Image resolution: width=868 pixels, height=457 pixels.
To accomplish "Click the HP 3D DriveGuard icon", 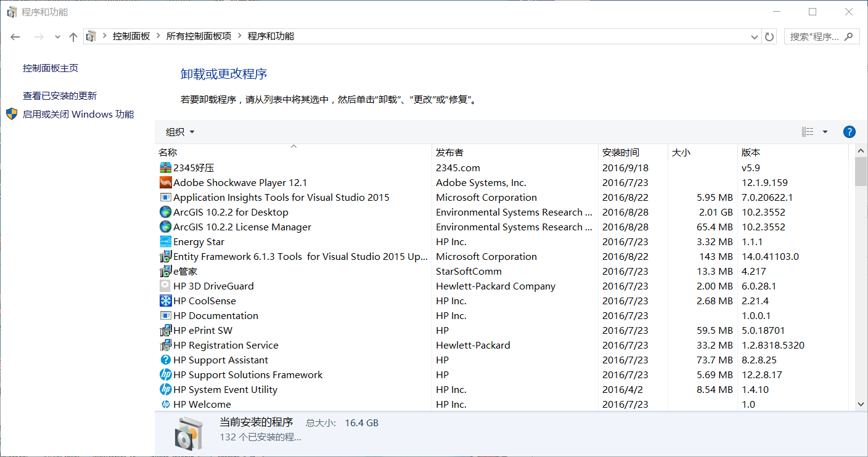I will (x=165, y=286).
